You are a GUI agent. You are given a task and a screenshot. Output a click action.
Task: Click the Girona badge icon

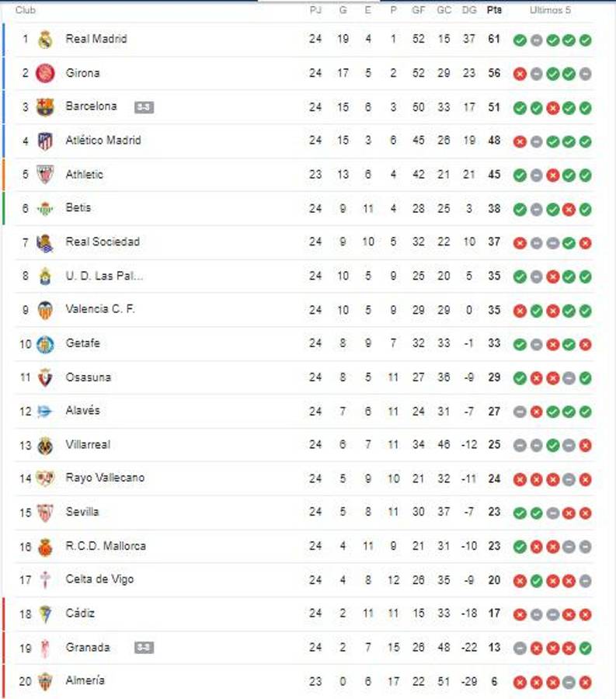(45, 73)
